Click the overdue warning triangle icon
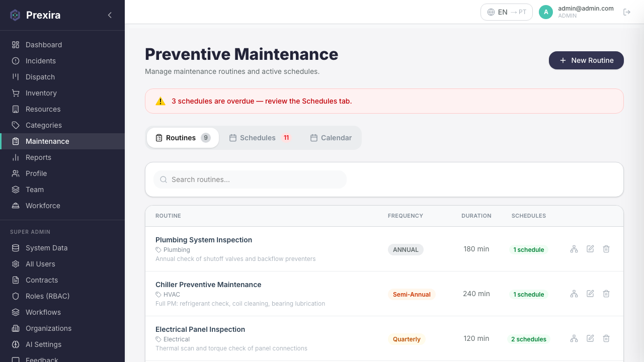 (x=160, y=101)
